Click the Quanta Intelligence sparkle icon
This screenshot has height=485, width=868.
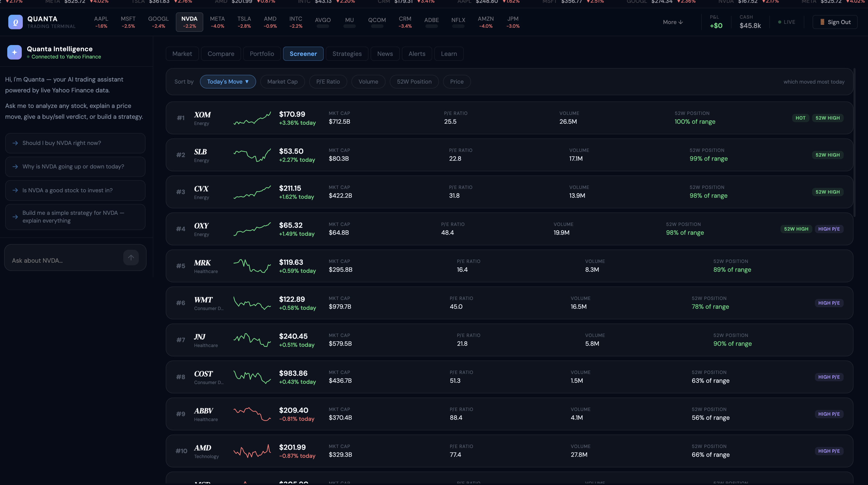[15, 52]
